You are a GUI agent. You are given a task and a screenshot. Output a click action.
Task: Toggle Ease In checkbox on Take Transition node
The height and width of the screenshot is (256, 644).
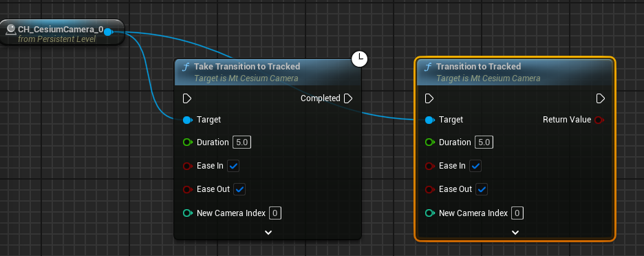tap(233, 166)
